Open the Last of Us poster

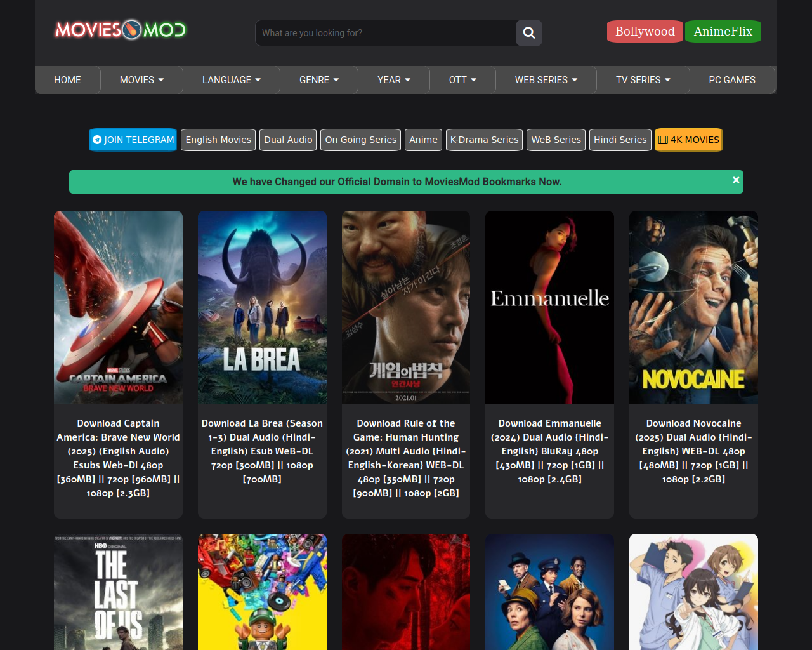coord(118,592)
